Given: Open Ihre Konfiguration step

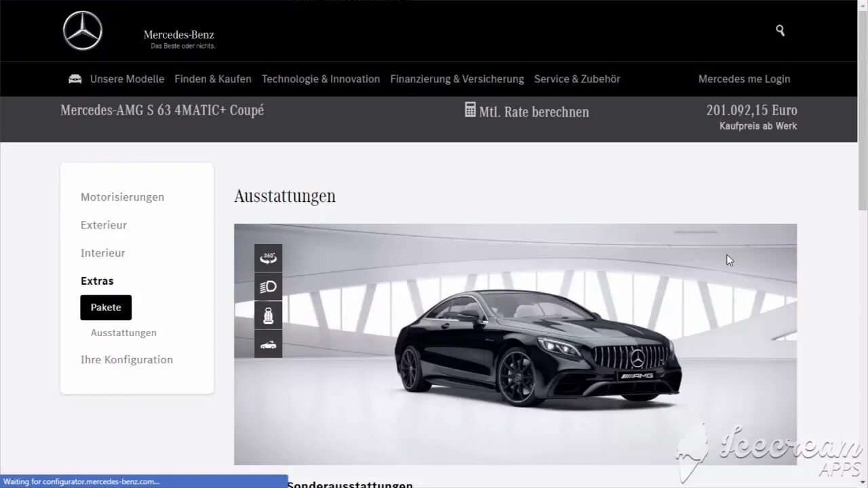Looking at the screenshot, I should [x=127, y=360].
